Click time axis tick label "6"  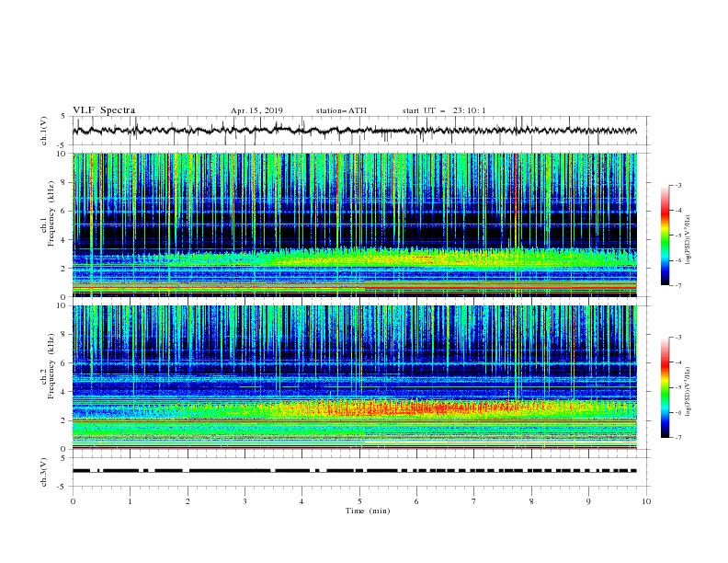416,501
